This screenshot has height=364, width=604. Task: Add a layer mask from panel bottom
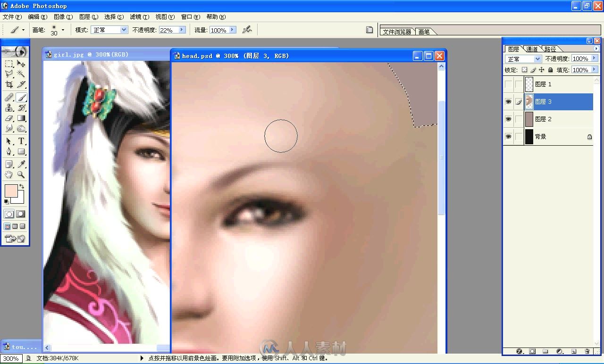coord(532,351)
